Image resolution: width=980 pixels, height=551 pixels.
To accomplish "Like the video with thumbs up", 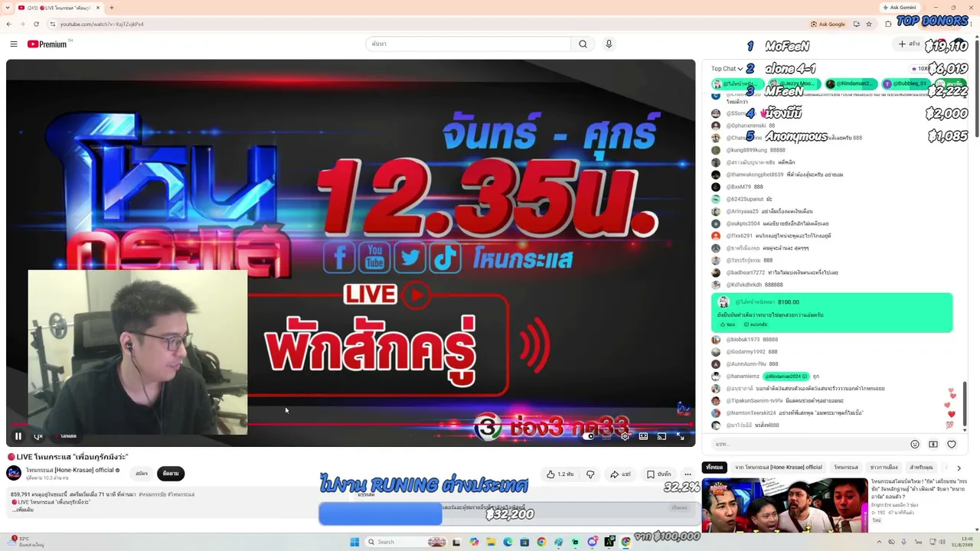I will coord(560,474).
